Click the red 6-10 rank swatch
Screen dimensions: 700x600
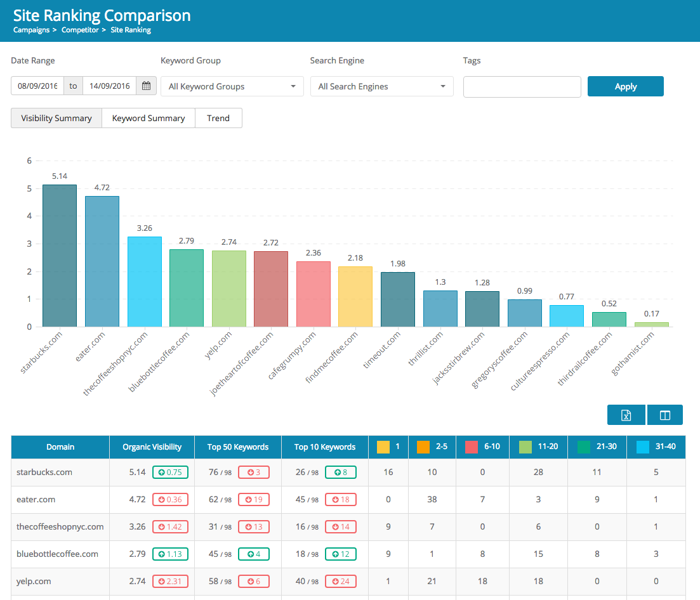tap(471, 447)
